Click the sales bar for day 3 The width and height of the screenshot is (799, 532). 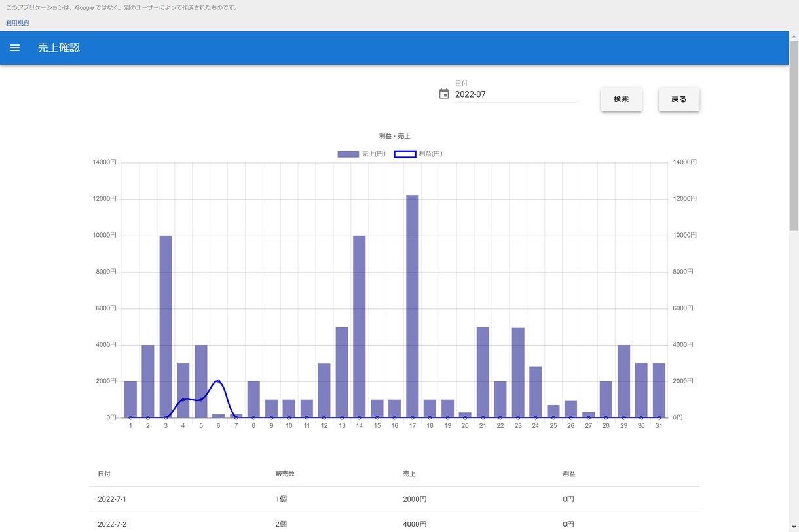pyautogui.click(x=166, y=327)
